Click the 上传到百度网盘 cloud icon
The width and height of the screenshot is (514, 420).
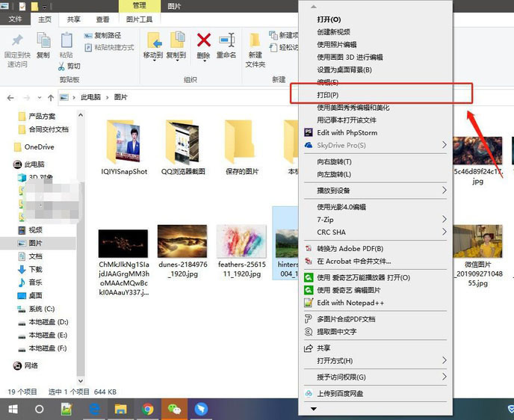tap(309, 393)
